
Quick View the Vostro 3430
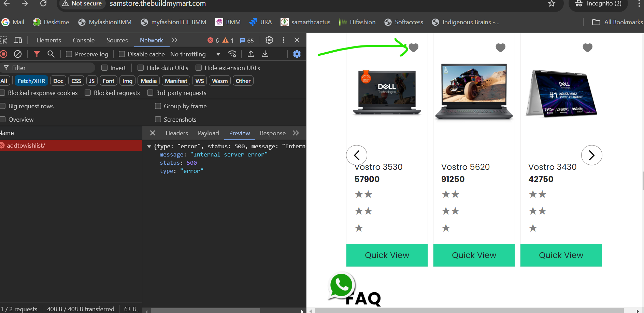tap(561, 255)
